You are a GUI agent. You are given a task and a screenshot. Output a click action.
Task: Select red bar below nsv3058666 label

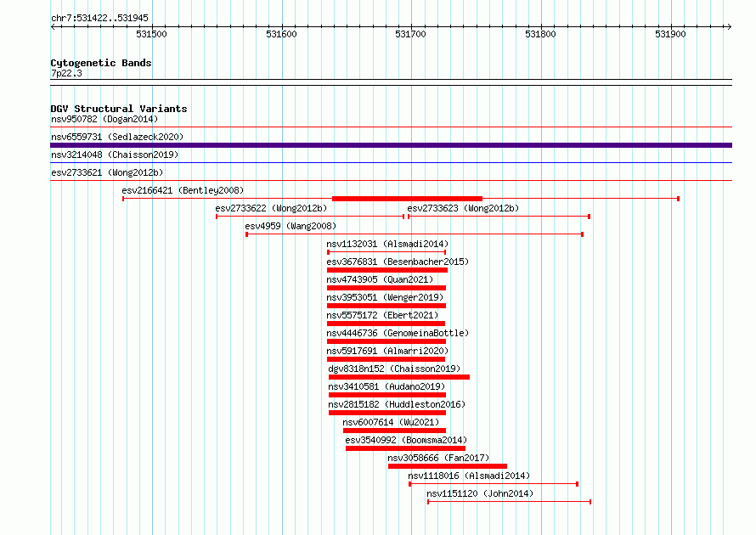(x=448, y=466)
